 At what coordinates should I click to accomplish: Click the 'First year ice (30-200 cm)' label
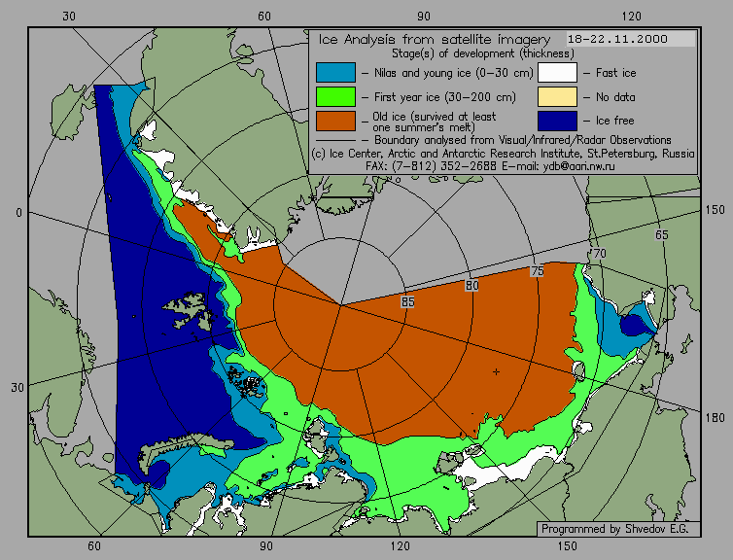pos(445,97)
